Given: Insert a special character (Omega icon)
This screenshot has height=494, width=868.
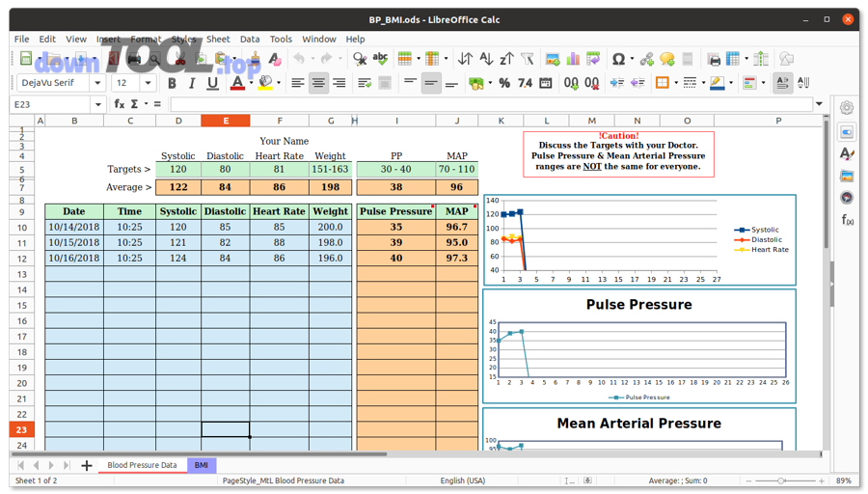Looking at the screenshot, I should coord(618,59).
